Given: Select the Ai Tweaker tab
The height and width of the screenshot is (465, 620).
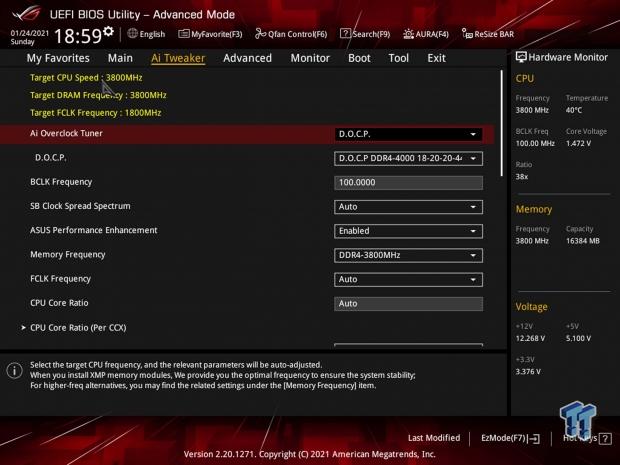Looking at the screenshot, I should [178, 58].
